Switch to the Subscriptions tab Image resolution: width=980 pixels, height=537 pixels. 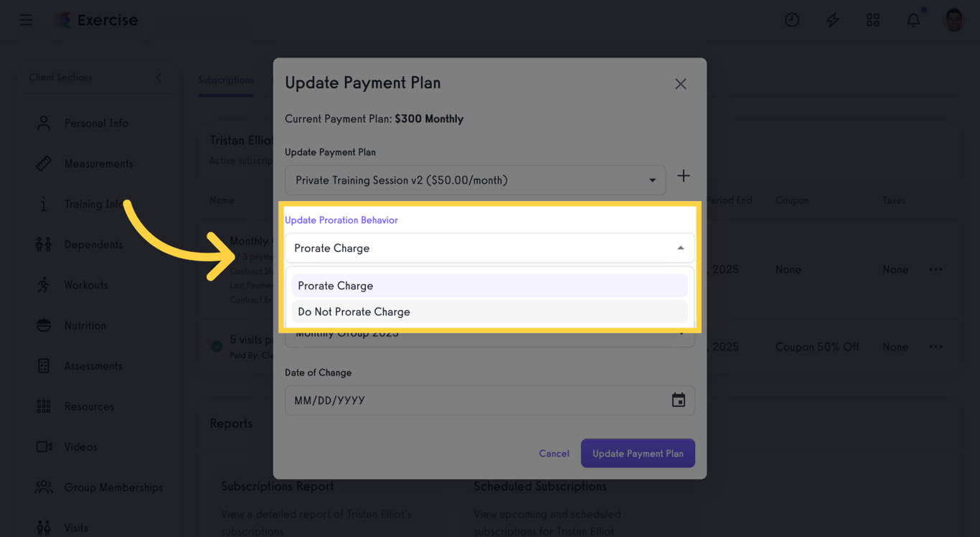(x=225, y=80)
